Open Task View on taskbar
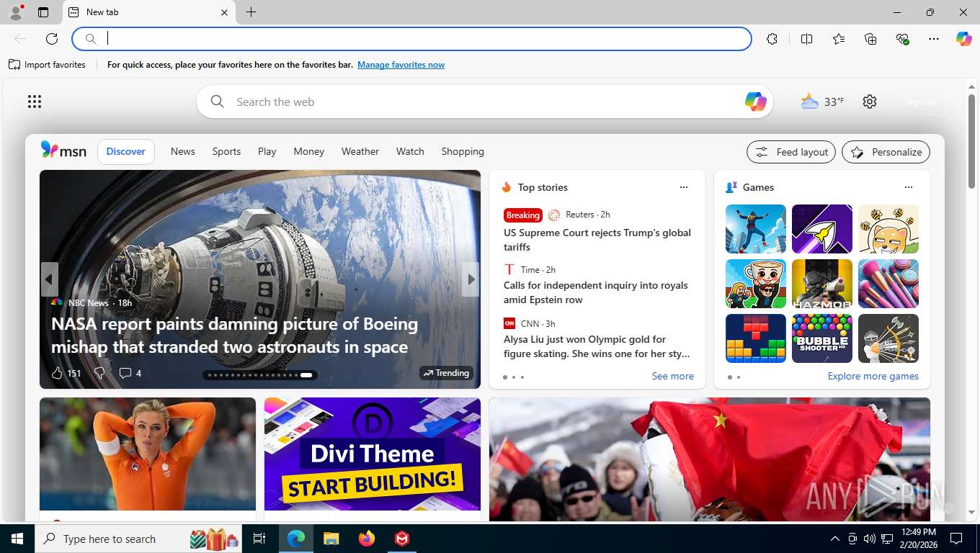Viewport: 980px width, 553px height. pyautogui.click(x=259, y=539)
